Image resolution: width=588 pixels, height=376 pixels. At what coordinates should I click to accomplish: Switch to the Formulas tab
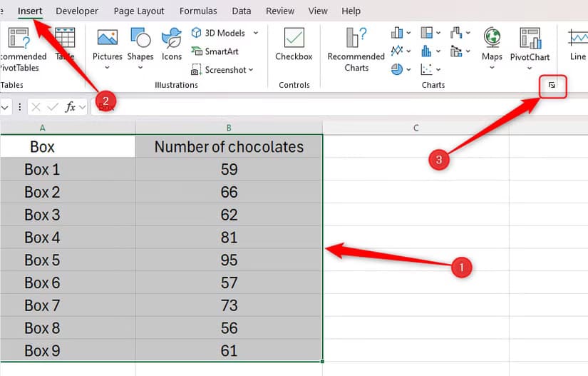click(x=198, y=11)
